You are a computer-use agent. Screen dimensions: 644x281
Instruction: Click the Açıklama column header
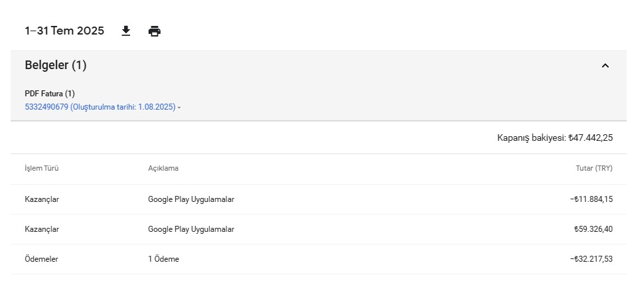coord(163,168)
